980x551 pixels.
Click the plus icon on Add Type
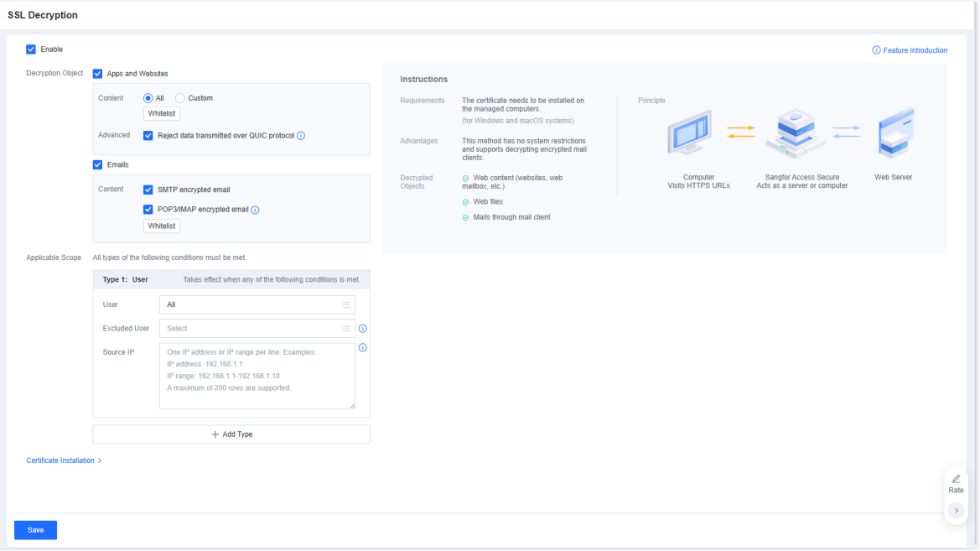215,434
